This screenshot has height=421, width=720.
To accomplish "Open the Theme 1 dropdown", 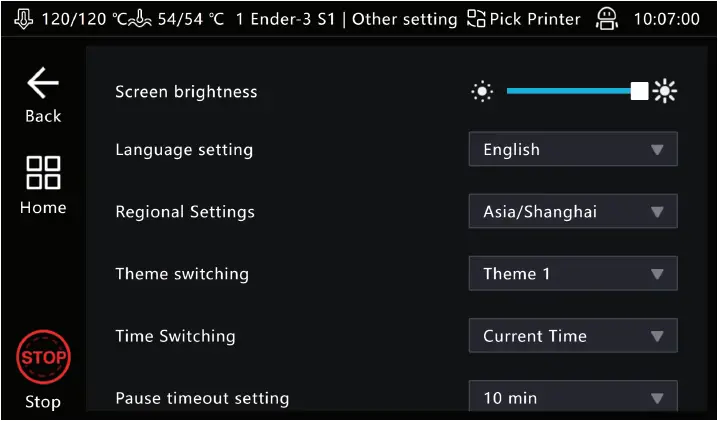I will point(573,274).
